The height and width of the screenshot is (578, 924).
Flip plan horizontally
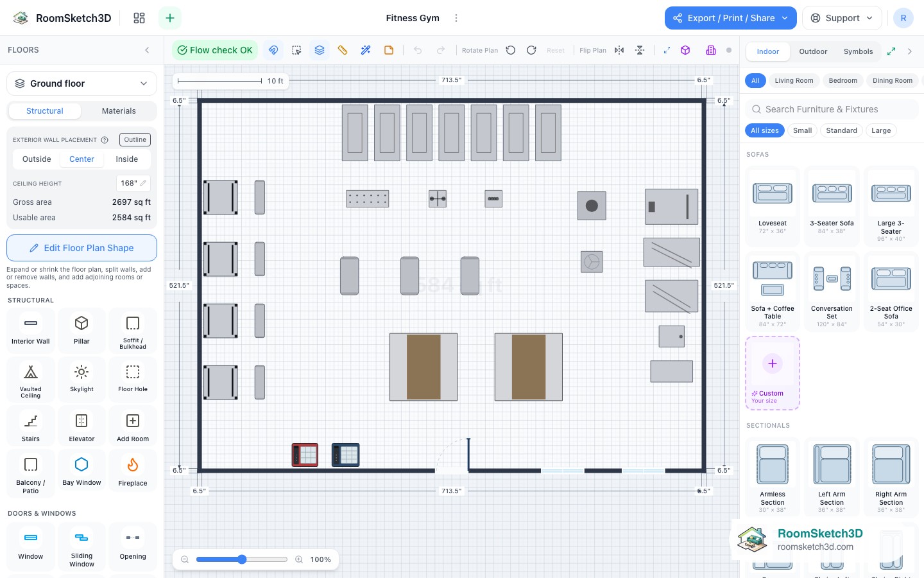619,50
